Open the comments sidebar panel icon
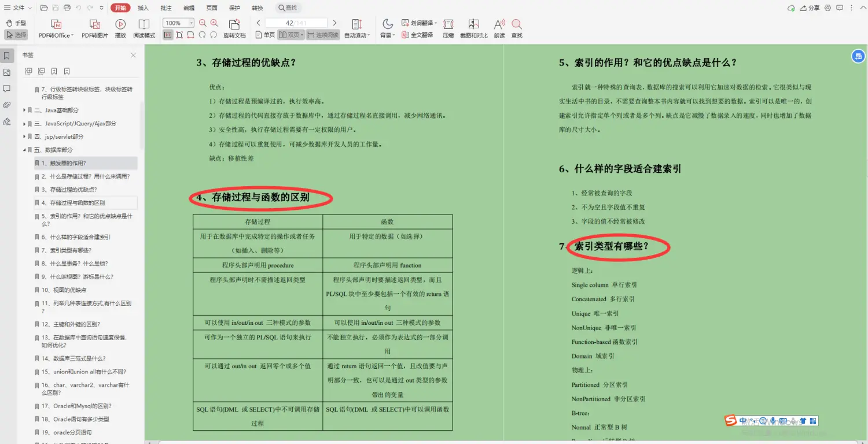The image size is (868, 444). pos(7,88)
